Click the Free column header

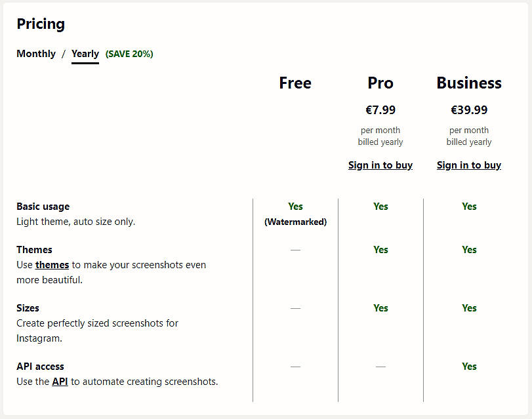[295, 83]
